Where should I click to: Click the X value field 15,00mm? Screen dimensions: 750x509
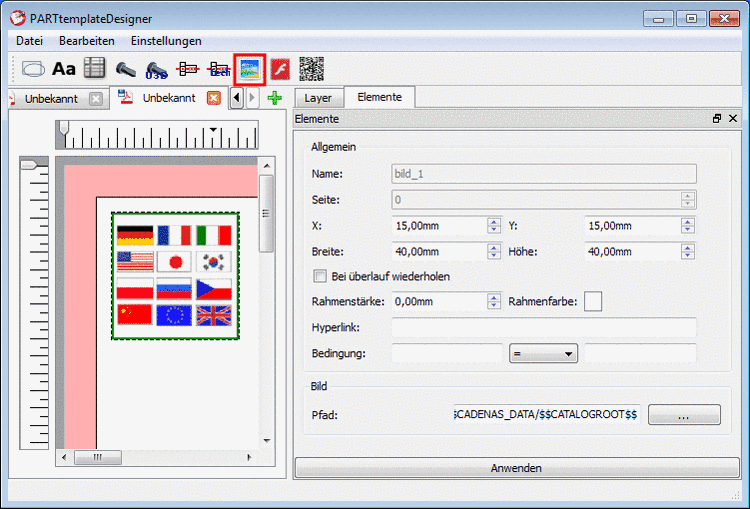pos(440,226)
